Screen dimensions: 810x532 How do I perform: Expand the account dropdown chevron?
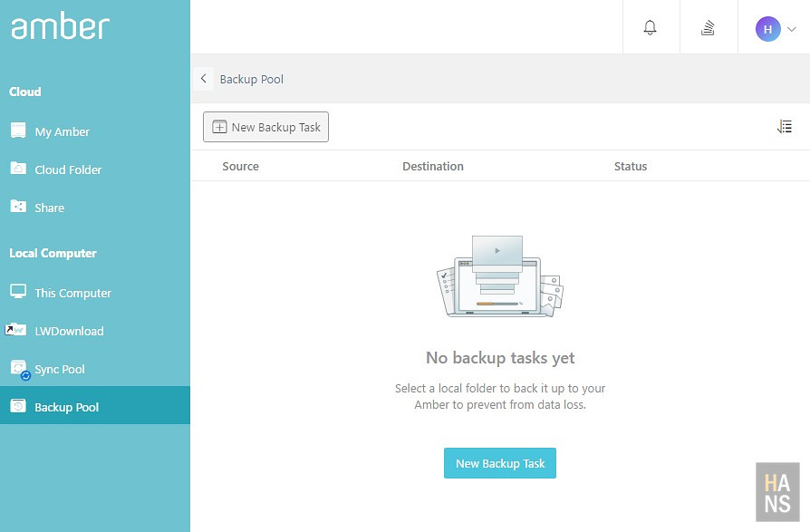click(x=791, y=29)
